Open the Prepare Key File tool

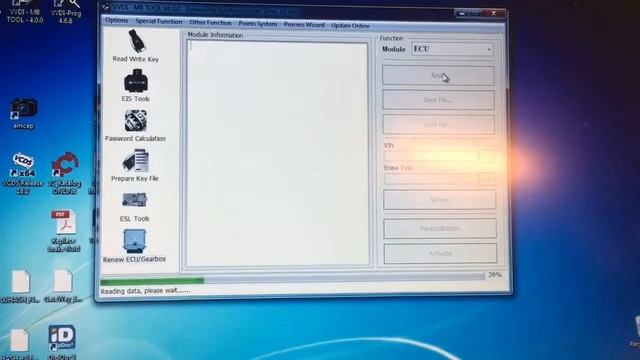[135, 165]
